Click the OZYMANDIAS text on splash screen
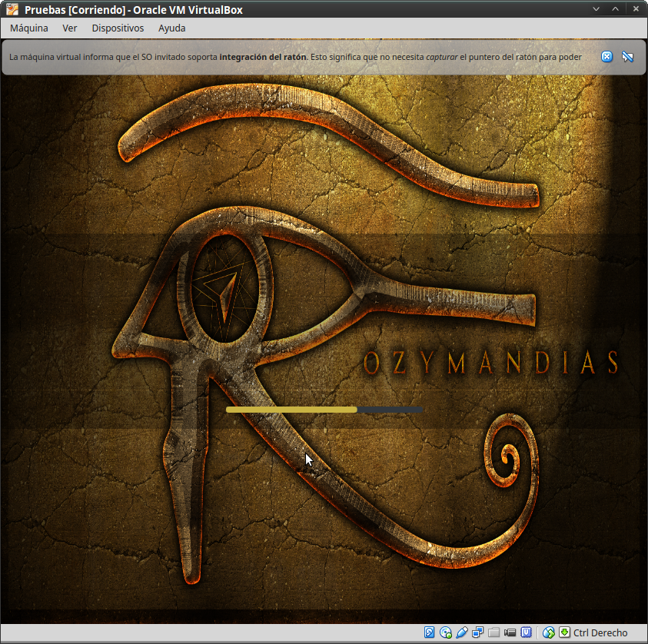 [x=491, y=363]
